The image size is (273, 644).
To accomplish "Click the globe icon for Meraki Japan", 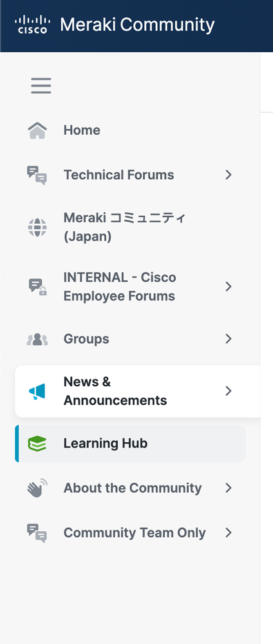I will (x=37, y=227).
